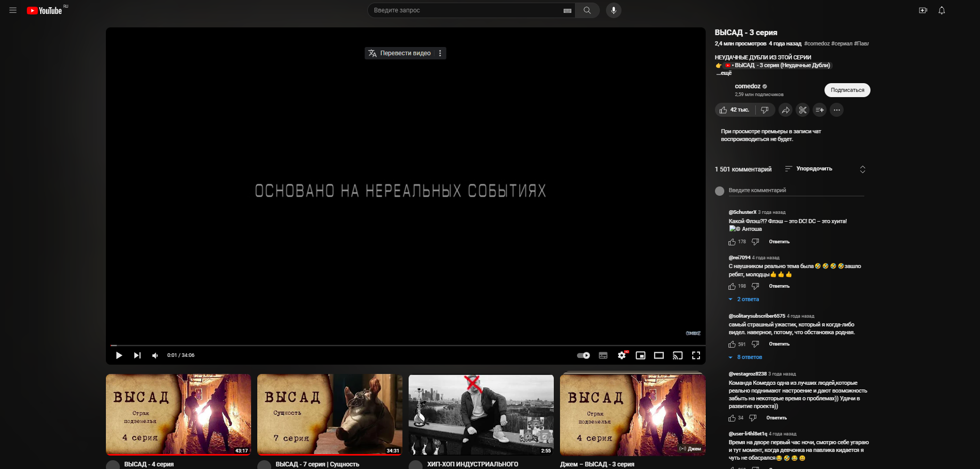Screen dimensions: 980x469
Task: Like the video with 42 тыс.
Action: click(x=735, y=110)
